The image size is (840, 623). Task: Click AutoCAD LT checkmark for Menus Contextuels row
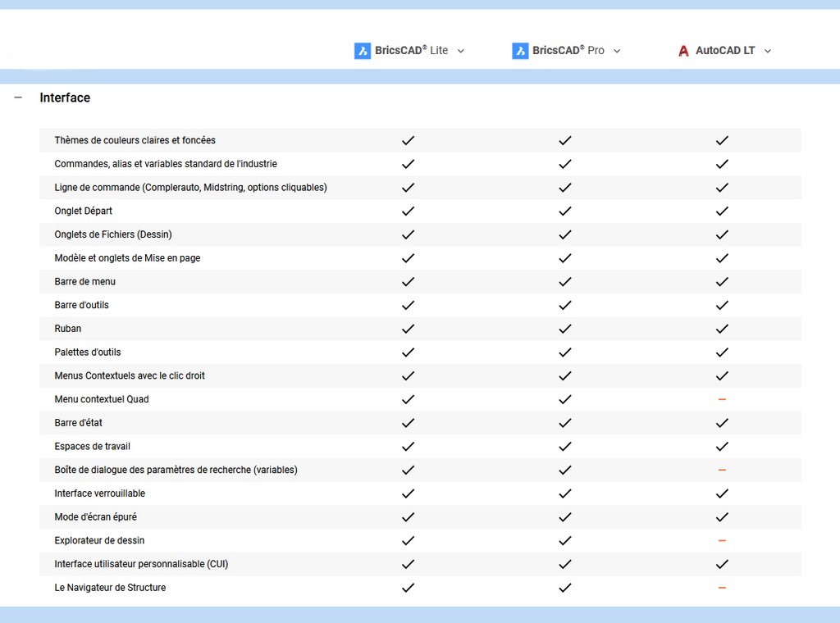(722, 375)
